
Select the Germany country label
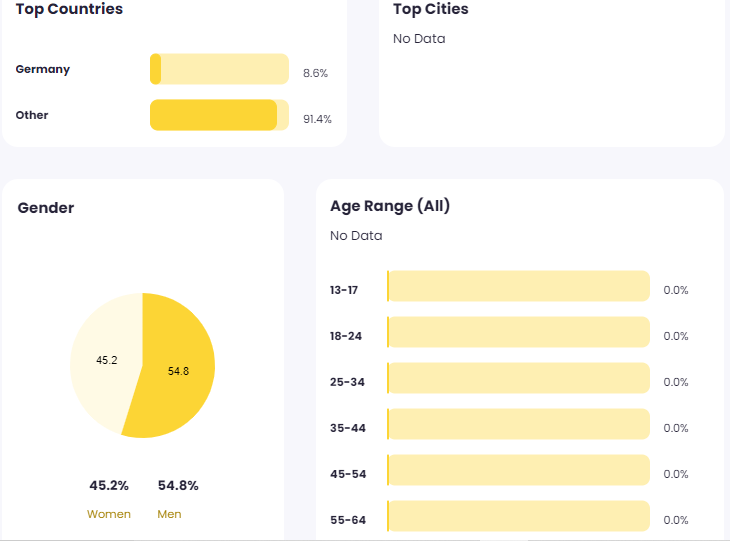pyautogui.click(x=43, y=70)
